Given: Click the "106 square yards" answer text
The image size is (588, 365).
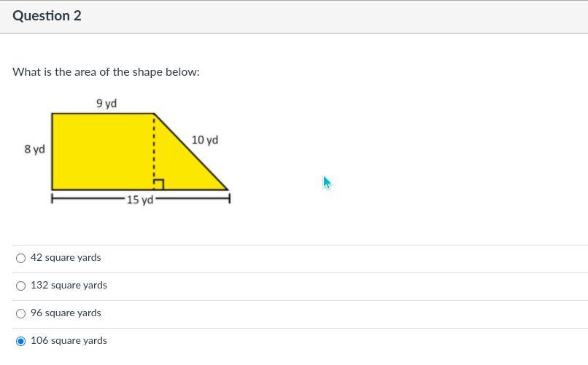Looking at the screenshot, I should (x=69, y=340).
